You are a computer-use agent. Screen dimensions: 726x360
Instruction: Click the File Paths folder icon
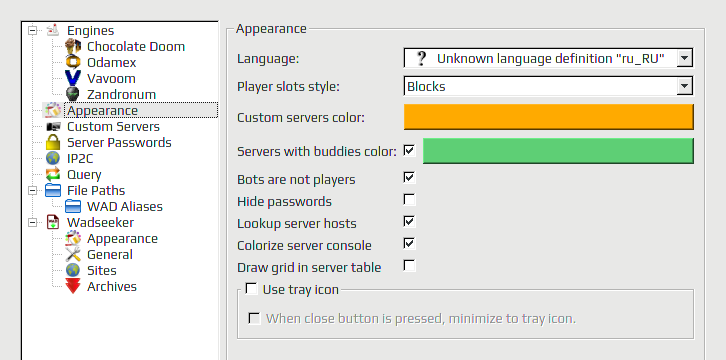(x=53, y=191)
